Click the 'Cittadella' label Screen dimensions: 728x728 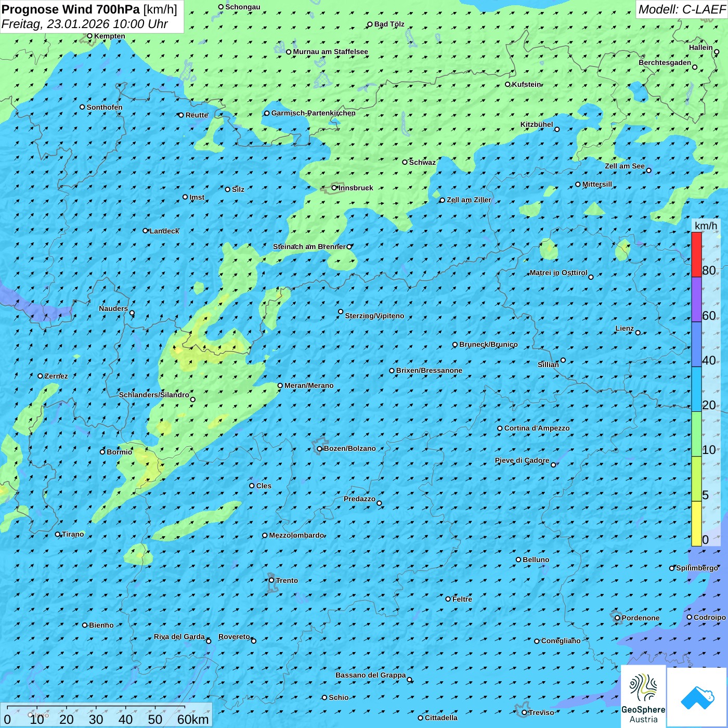point(441,718)
